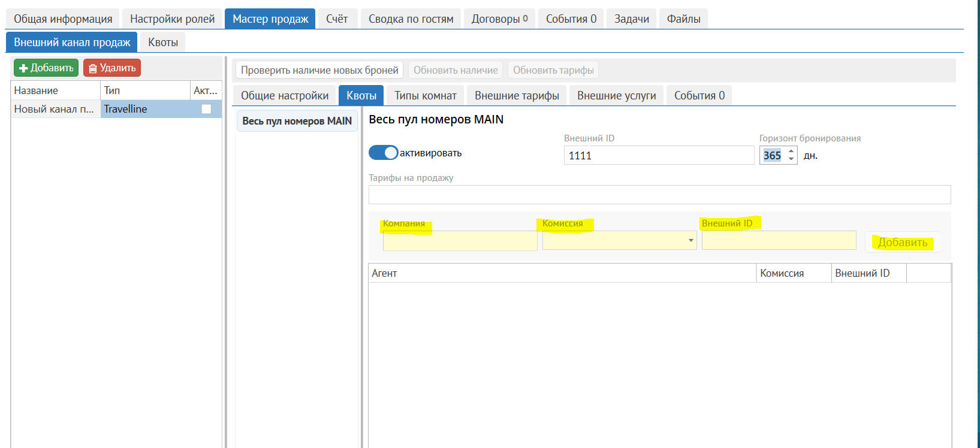
Task: Decrease Горизонт бронирования days with down arrow
Action: point(791,159)
